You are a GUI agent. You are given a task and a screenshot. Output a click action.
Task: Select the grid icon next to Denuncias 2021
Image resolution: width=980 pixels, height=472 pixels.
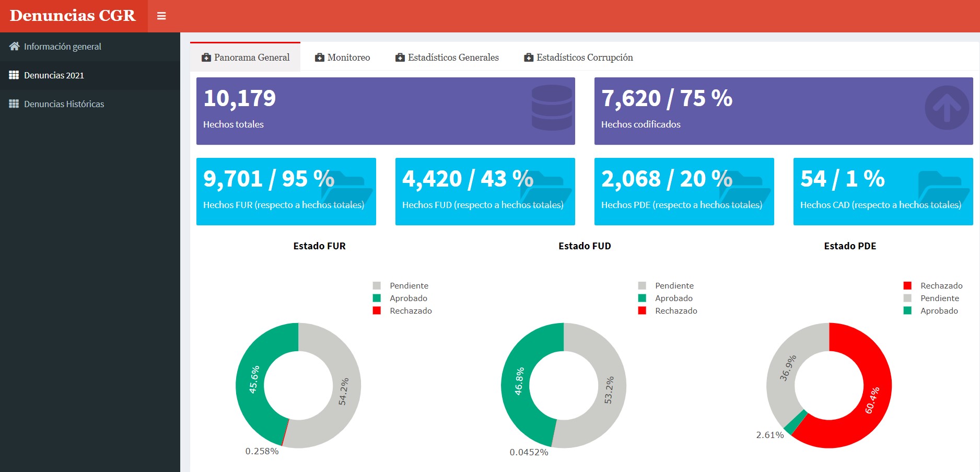(14, 75)
